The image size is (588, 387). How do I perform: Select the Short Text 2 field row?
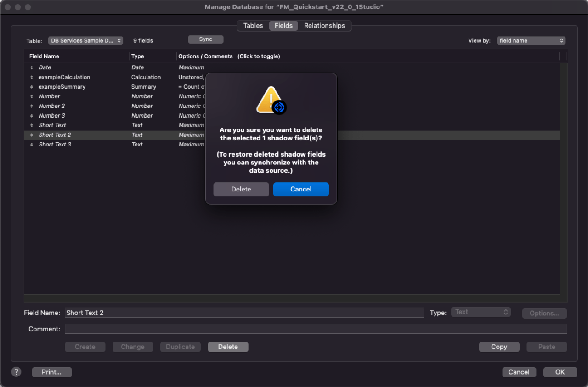292,135
